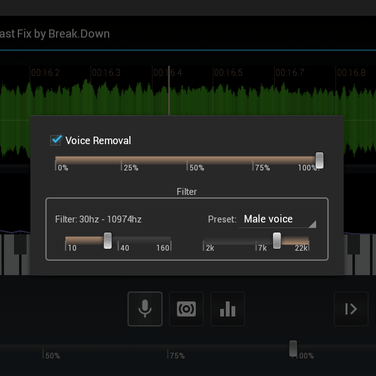Click the 22k end of high filter slider
Screen dimensions: 376x376
pyautogui.click(x=302, y=248)
